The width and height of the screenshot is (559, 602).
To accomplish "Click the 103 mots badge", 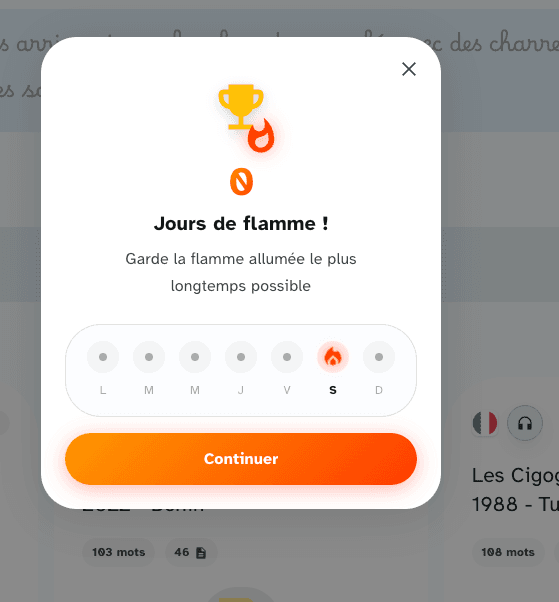I will tap(118, 552).
